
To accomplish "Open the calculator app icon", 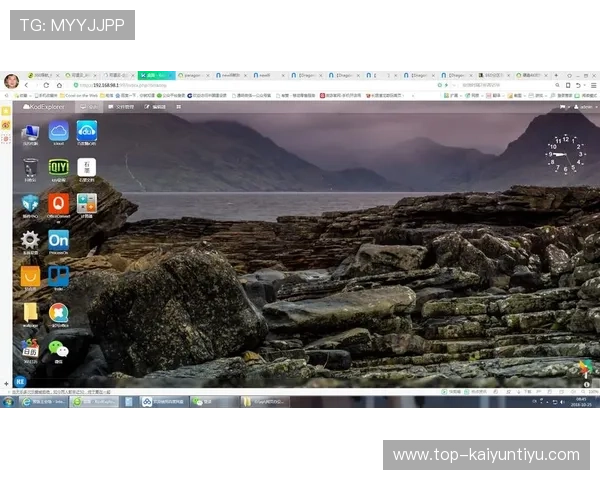I will click(x=86, y=203).
